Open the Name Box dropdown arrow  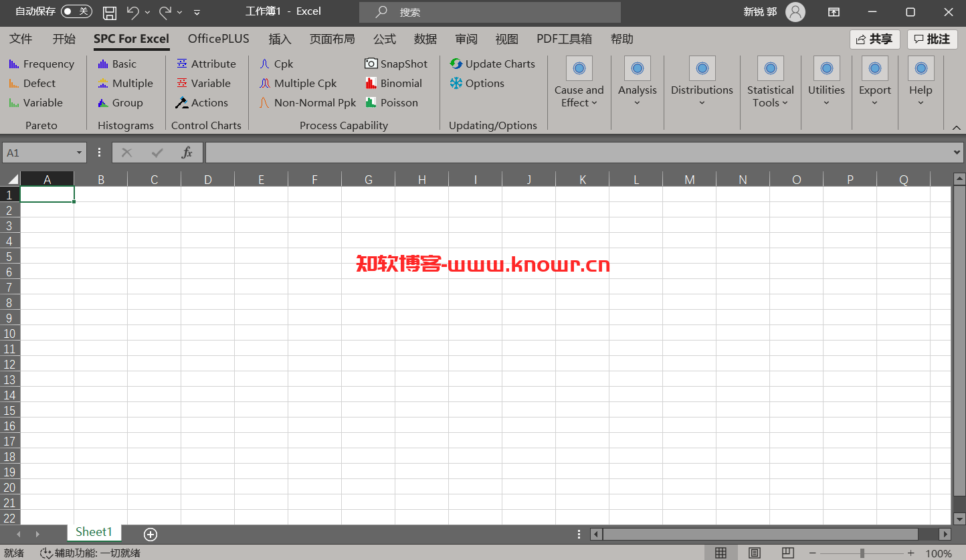(x=79, y=153)
